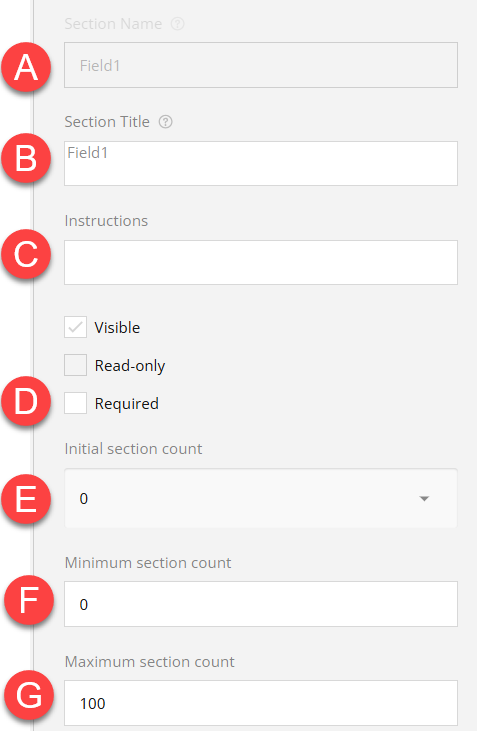Toggle the Visible checkbox
Viewport: 477px width, 731px height.
click(76, 327)
